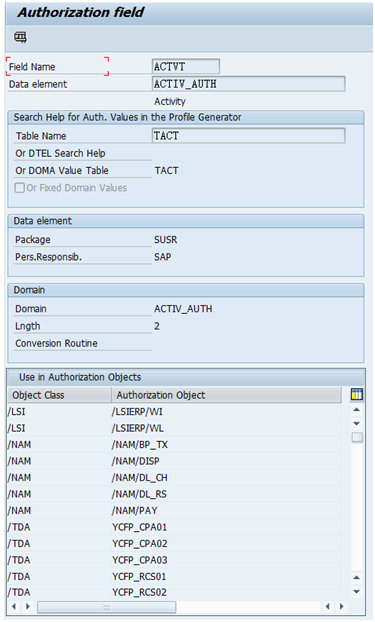375x622 pixels.
Task: Click the Authorization Object column header
Action: (226, 395)
